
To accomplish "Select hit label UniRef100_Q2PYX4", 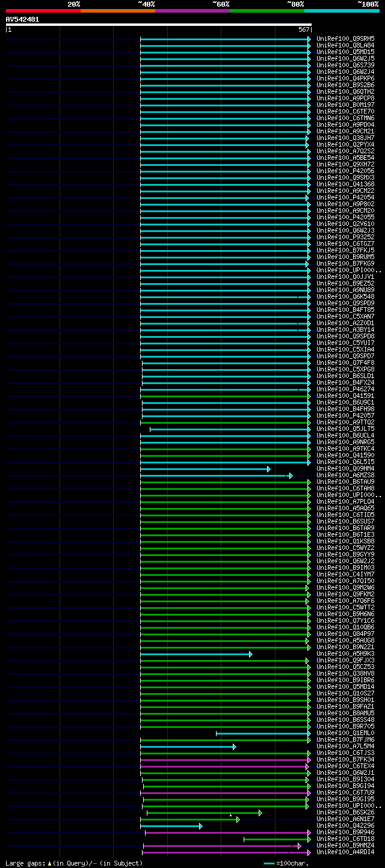I will [x=345, y=144].
